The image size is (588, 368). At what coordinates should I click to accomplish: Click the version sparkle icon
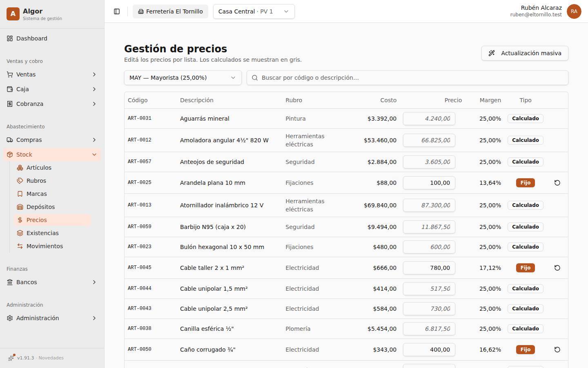pos(11,358)
